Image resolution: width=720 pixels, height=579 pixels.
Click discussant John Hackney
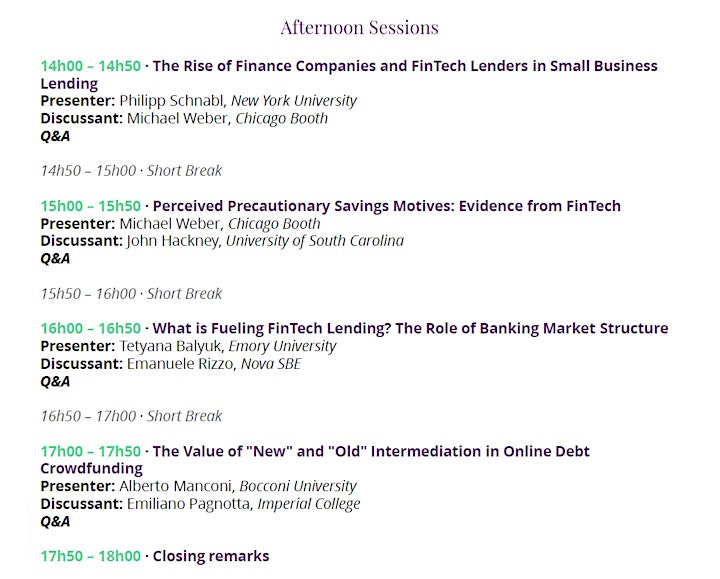point(173,241)
